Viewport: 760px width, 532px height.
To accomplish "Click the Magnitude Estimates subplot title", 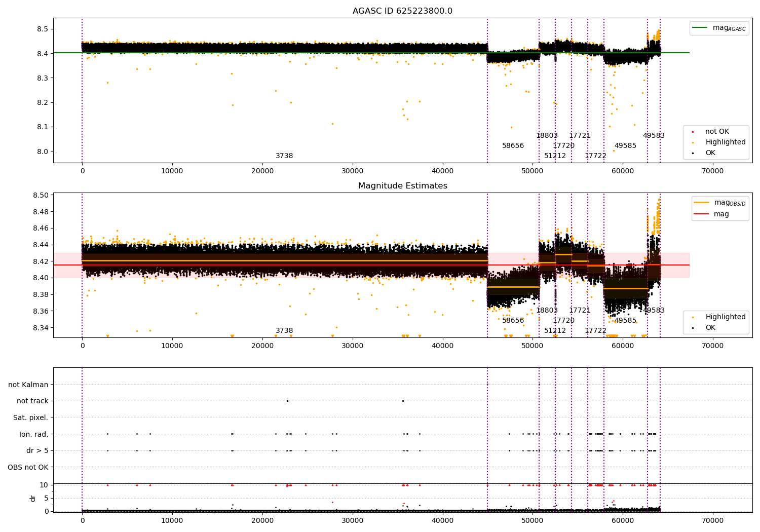I will (402, 186).
